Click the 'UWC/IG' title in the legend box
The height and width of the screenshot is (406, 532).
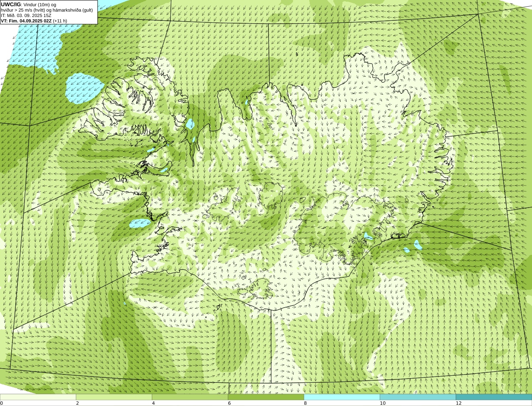(x=11, y=5)
